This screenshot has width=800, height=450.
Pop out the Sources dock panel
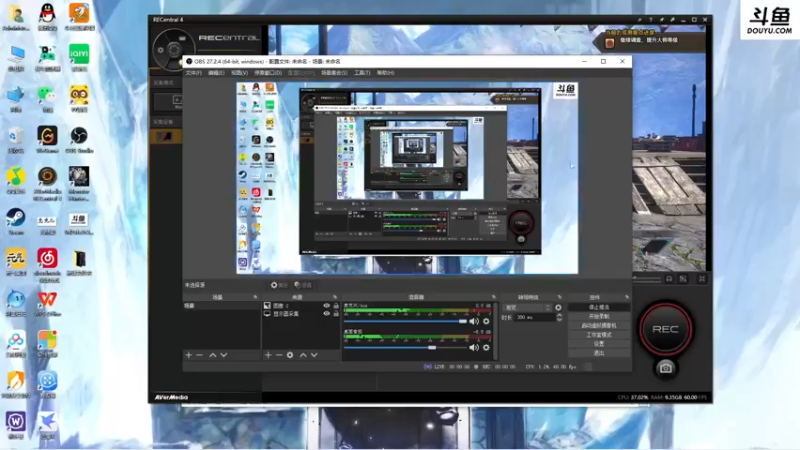335,297
